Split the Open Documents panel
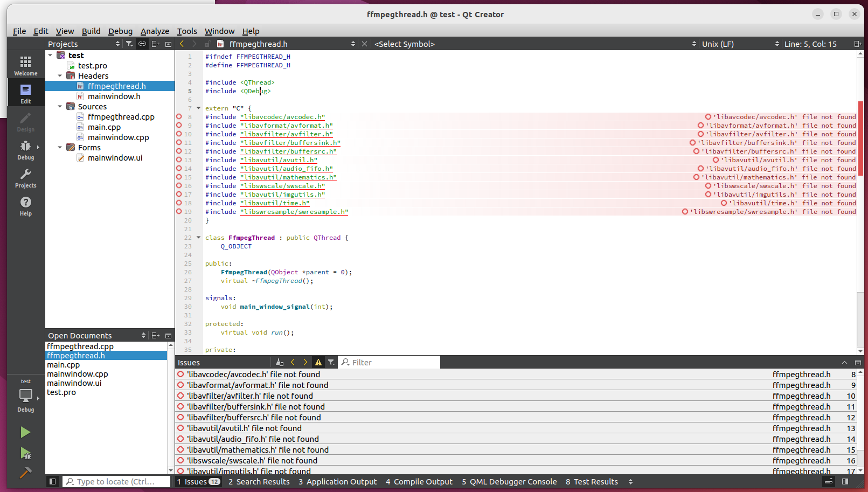Viewport: 868px width, 492px height. click(x=155, y=335)
